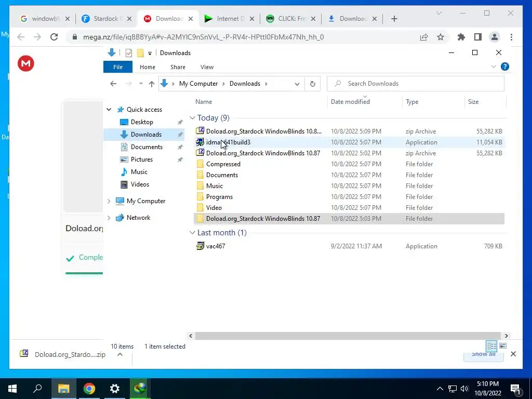Image resolution: width=532 pixels, height=399 pixels.
Task: Select the Video folder in the file list
Action: point(349,208)
